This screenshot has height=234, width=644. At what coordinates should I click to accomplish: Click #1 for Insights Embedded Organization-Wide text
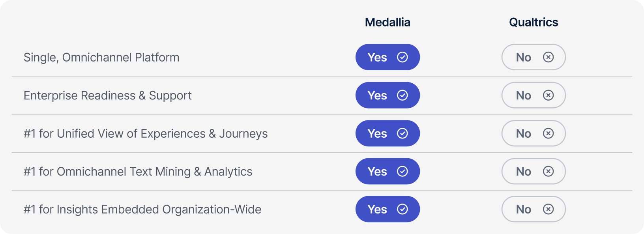(x=142, y=210)
